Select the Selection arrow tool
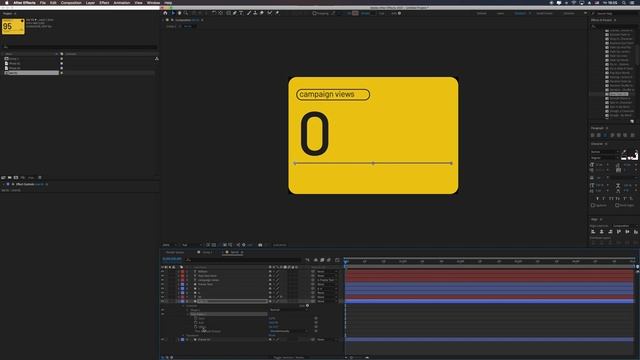Viewport: 640px width, 360px height. (173, 13)
